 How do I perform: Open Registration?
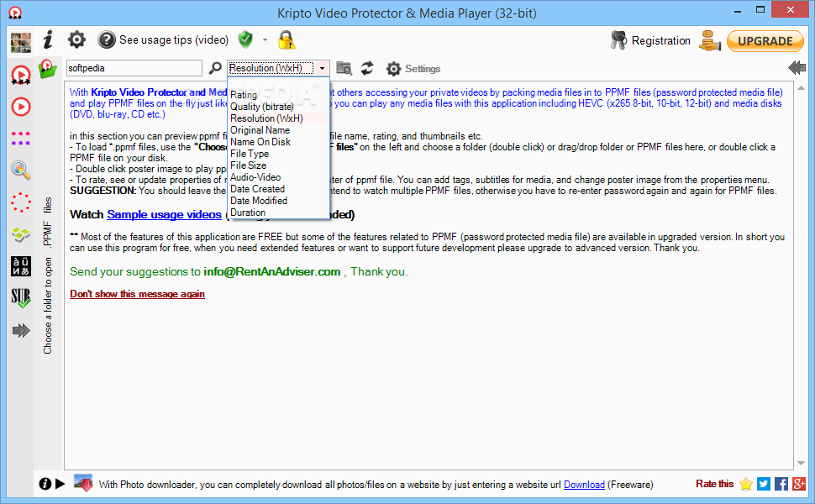tap(660, 40)
